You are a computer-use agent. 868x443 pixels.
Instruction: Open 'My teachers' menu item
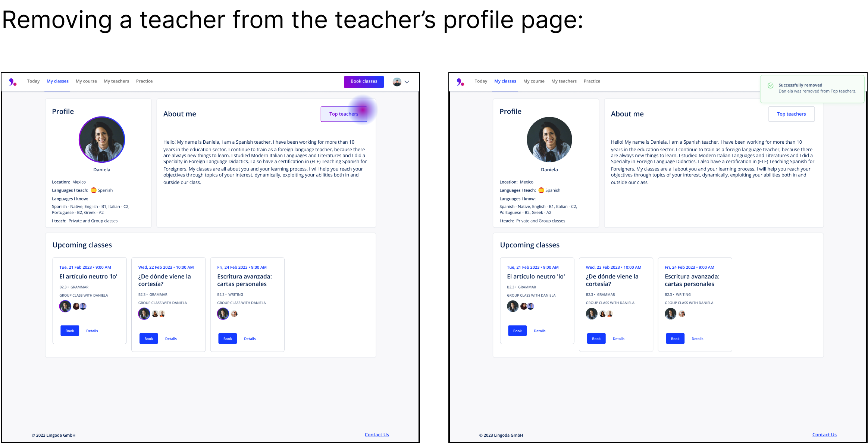(x=116, y=81)
